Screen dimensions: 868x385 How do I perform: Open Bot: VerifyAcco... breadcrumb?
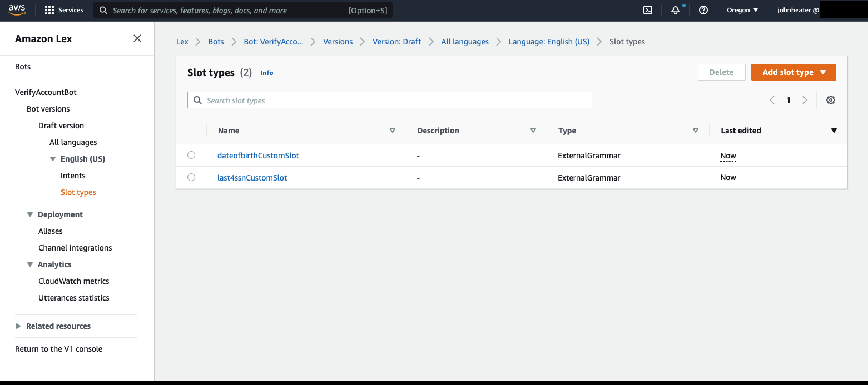[274, 42]
